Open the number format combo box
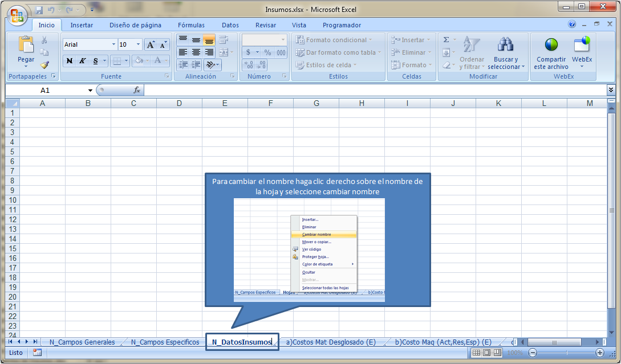621x364 pixels. point(264,39)
